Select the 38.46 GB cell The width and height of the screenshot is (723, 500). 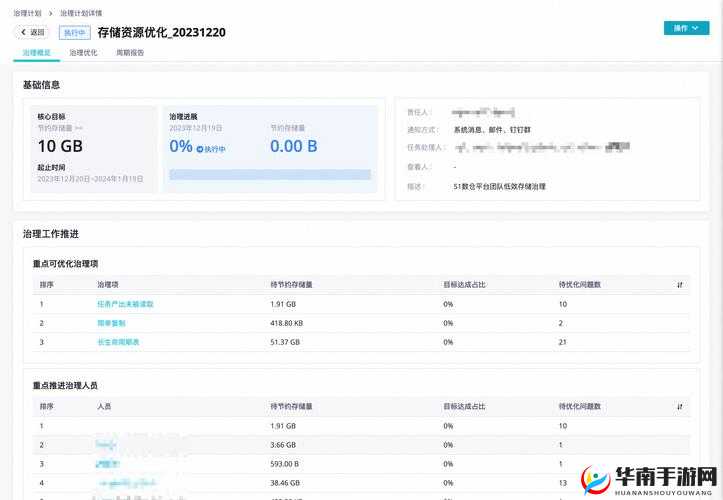click(x=285, y=483)
